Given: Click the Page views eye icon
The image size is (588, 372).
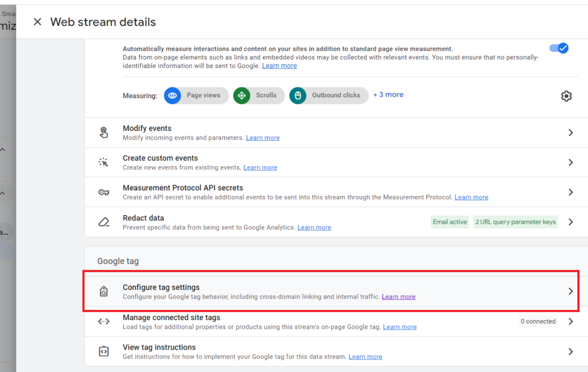Looking at the screenshot, I should pos(172,95).
